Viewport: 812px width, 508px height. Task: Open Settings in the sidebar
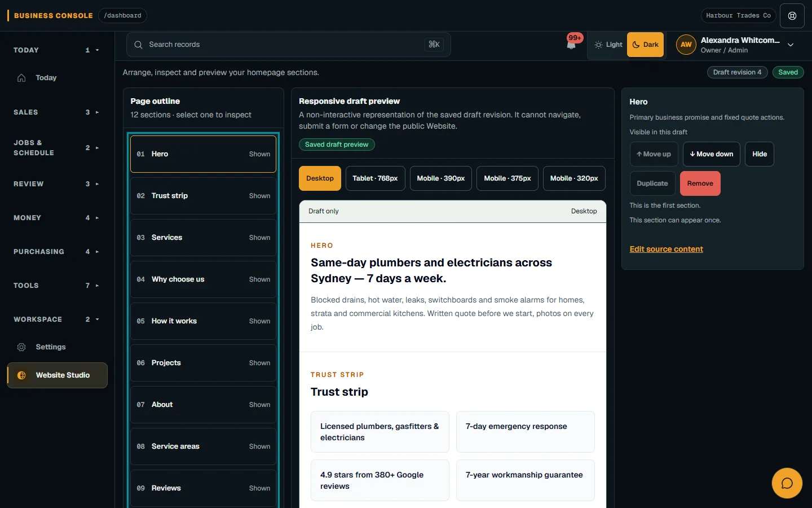coord(57,347)
